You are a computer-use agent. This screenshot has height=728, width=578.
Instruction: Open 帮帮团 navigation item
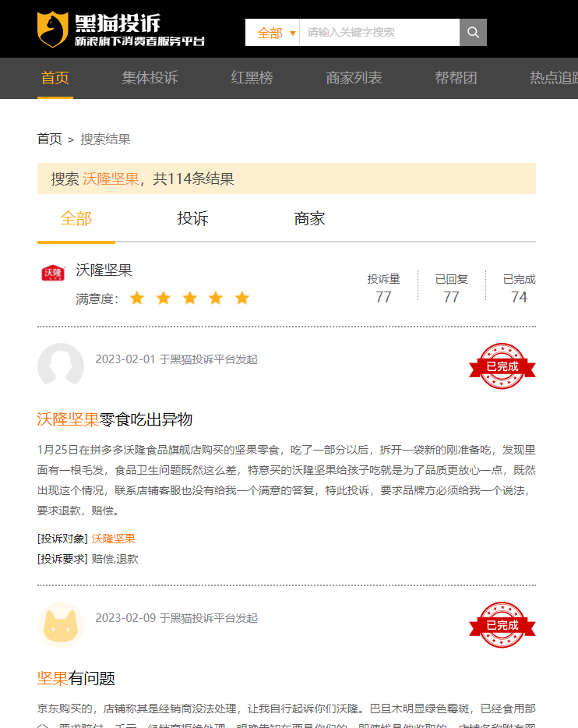456,78
